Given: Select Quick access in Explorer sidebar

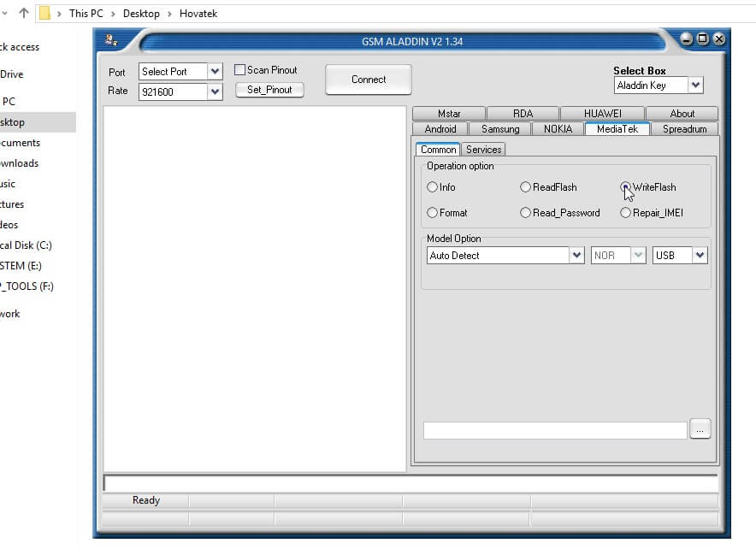Looking at the screenshot, I should 20,47.
